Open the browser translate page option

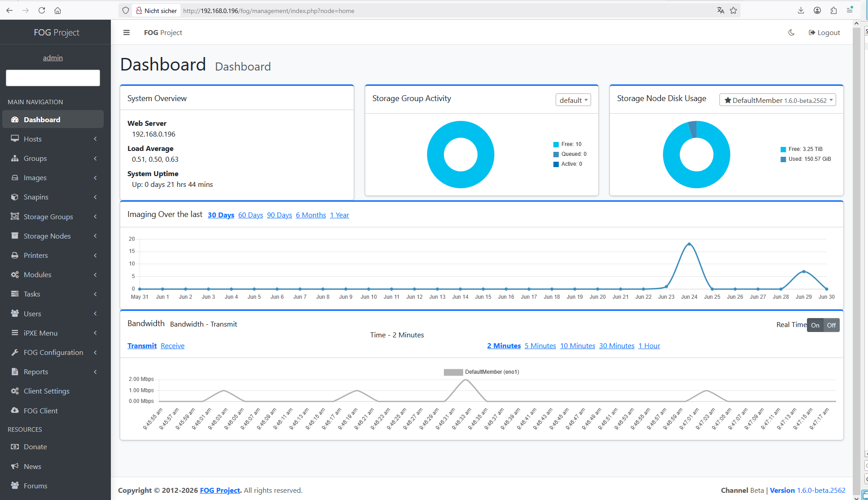click(720, 10)
